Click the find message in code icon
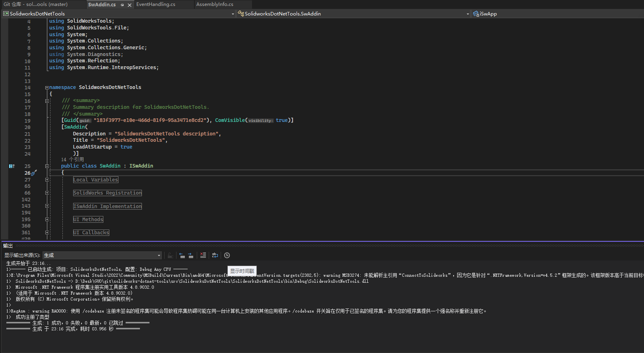 tap(170, 255)
